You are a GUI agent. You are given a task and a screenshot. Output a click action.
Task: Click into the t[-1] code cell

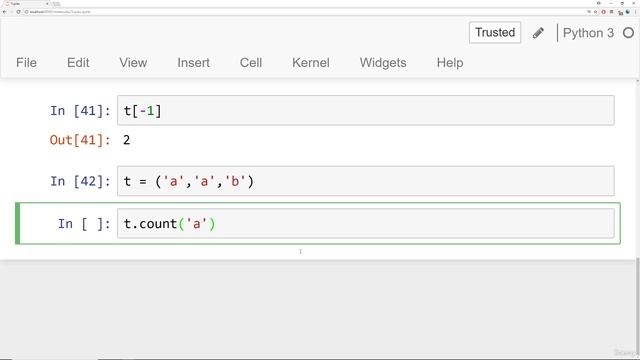tap(365, 110)
